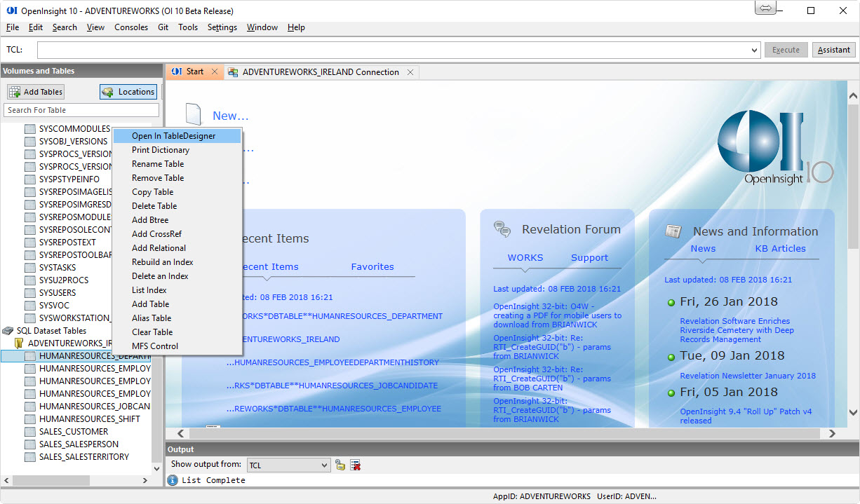The height and width of the screenshot is (504, 860).
Task: Click the SYSU2PROCS table icon
Action: [30, 280]
